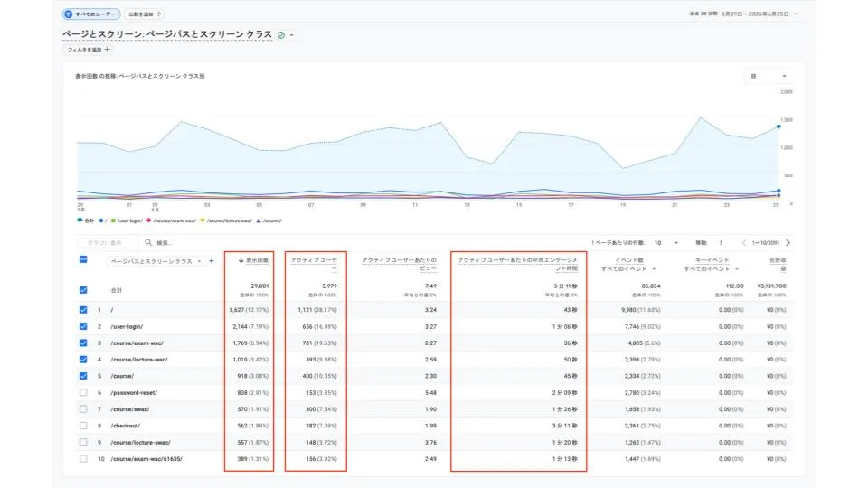Click the '/checkout/' page path text
Screen dimensions: 868x488
[x=125, y=426]
